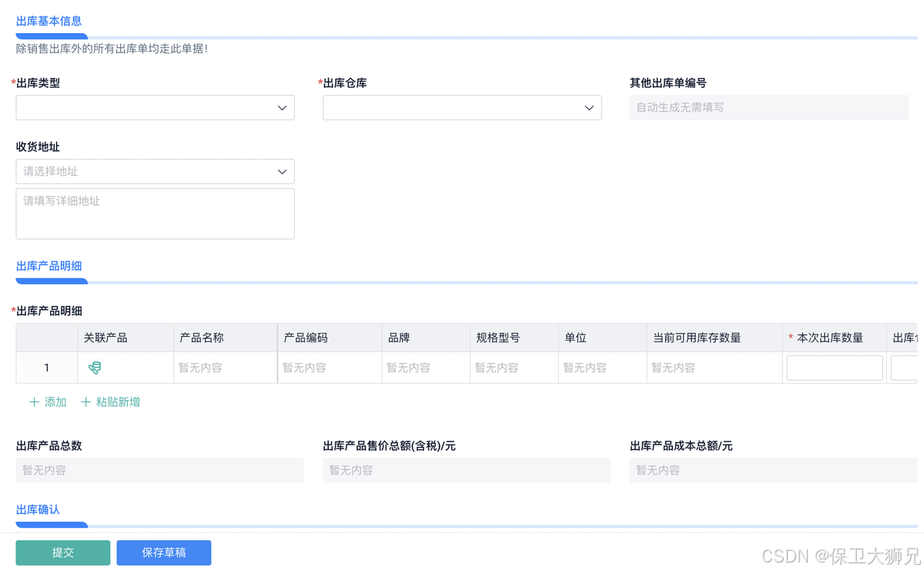Click the 保存草稿 button
The image size is (924, 571).
click(x=164, y=553)
